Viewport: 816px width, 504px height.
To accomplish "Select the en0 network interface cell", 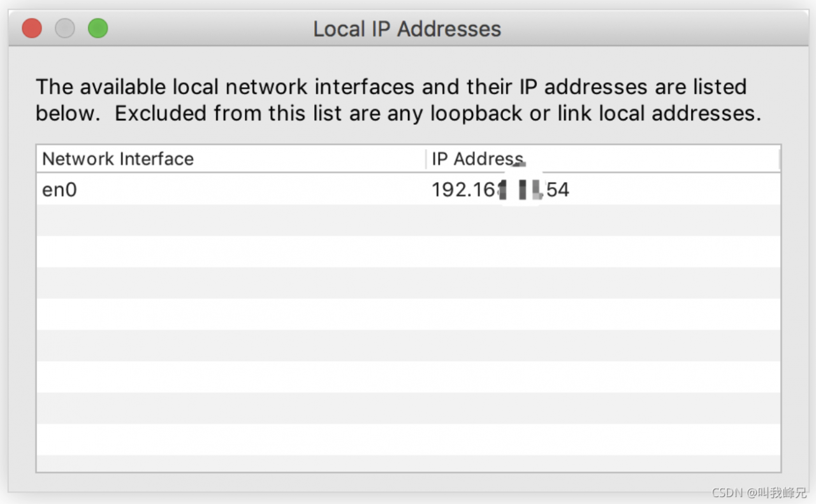I will [x=60, y=190].
